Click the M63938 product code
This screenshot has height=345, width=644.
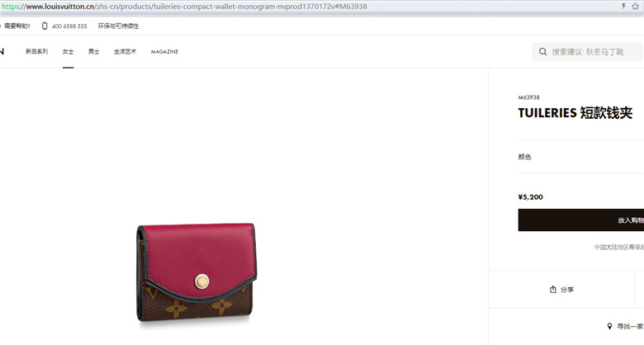point(528,97)
